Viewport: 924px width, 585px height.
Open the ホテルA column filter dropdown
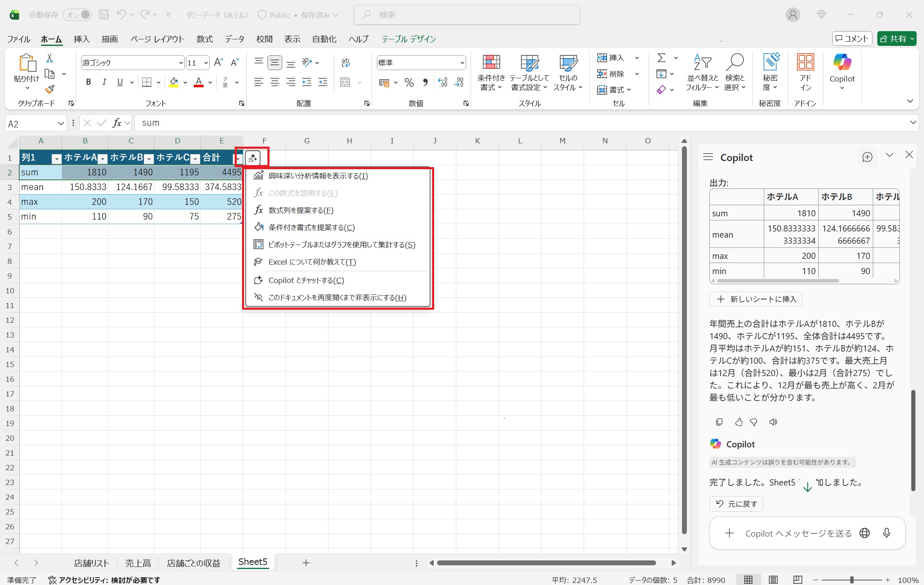click(103, 159)
